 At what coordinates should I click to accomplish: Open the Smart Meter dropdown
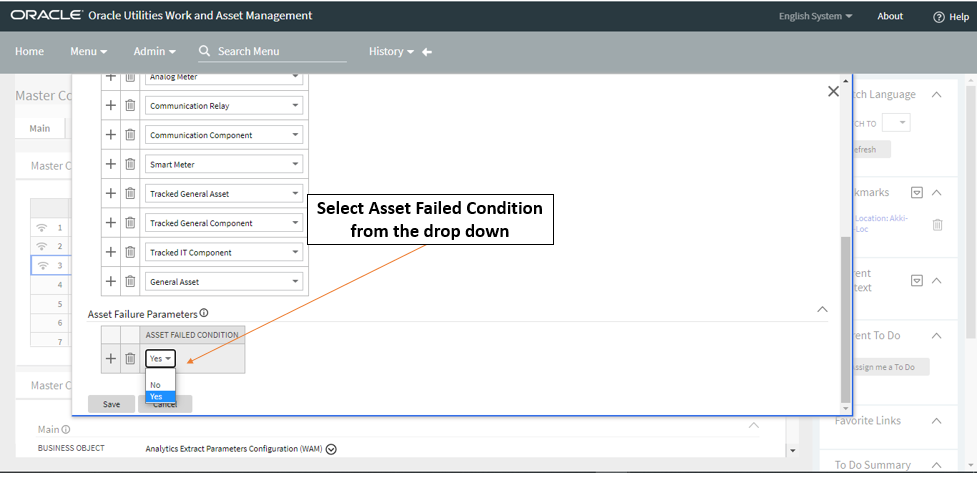click(224, 165)
